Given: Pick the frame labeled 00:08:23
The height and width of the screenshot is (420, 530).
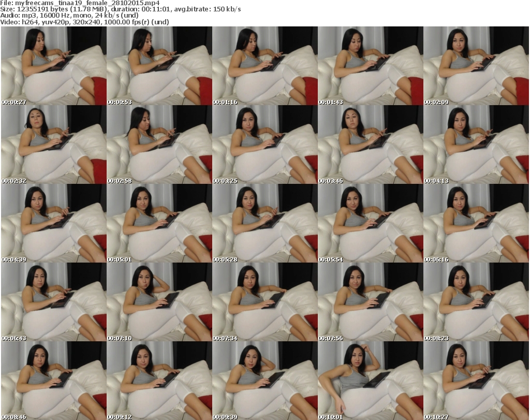Looking at the screenshot, I should click(476, 302).
